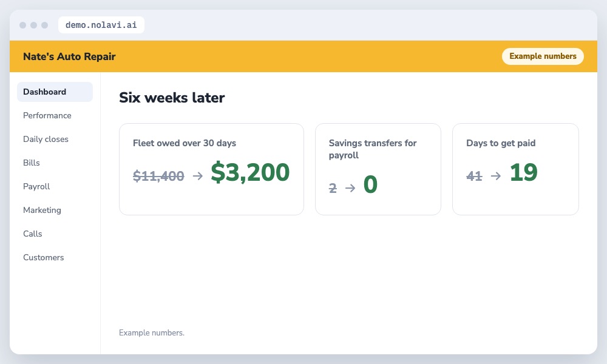Click the demo.nolavi.ai address bar
Screen dimensions: 607x364
[x=101, y=25]
